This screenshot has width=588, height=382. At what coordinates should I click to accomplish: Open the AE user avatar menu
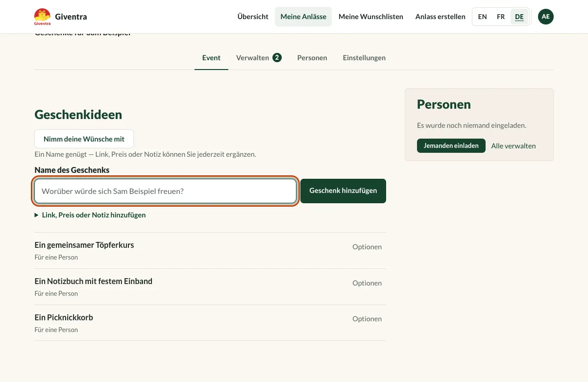[546, 17]
